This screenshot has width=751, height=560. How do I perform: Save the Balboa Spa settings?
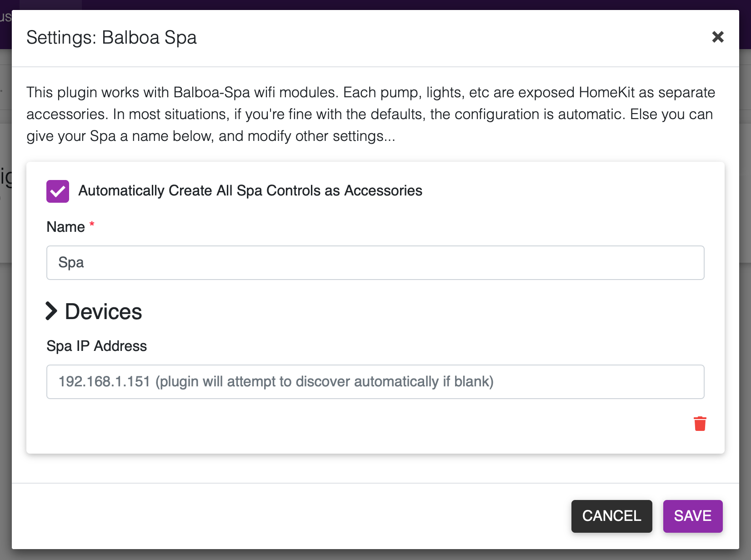tap(693, 516)
